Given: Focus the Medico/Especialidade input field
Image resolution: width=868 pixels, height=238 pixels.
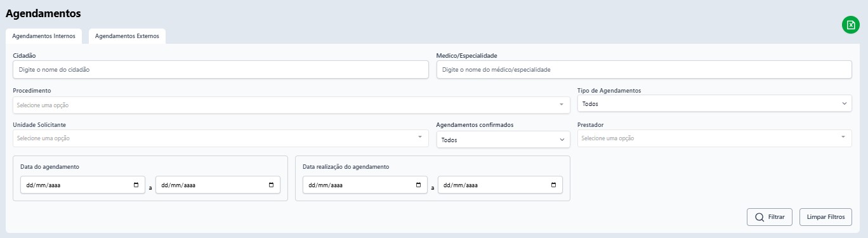Looking at the screenshot, I should point(644,69).
